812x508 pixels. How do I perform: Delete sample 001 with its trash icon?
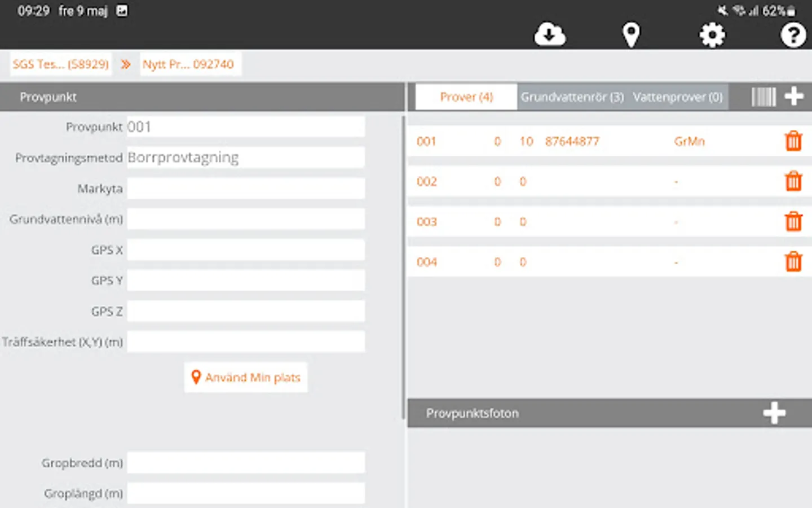[793, 141]
